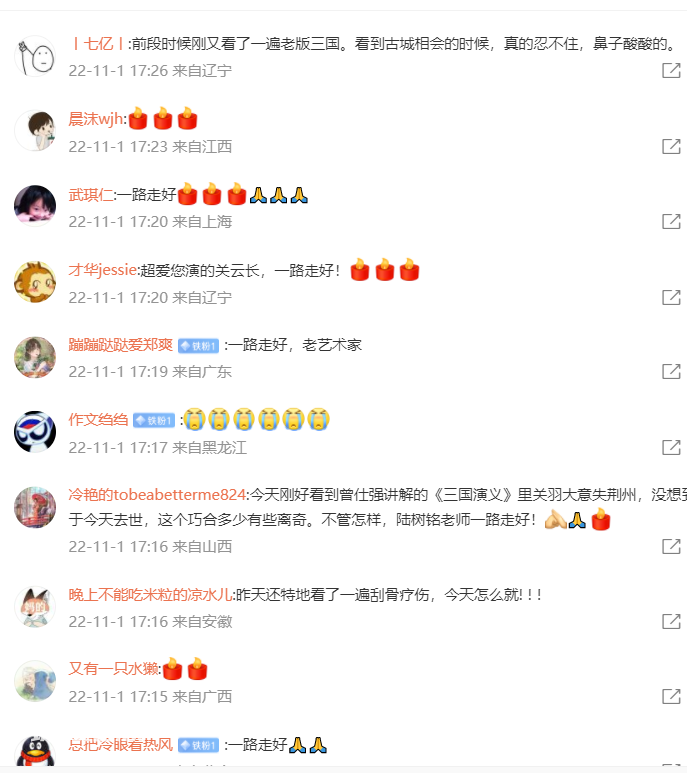
Task: Open 晨沫wjh username link
Action: click(x=96, y=119)
